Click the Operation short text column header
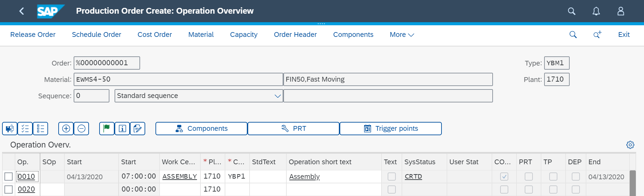Image resolution: width=644 pixels, height=196 pixels. click(x=334, y=162)
